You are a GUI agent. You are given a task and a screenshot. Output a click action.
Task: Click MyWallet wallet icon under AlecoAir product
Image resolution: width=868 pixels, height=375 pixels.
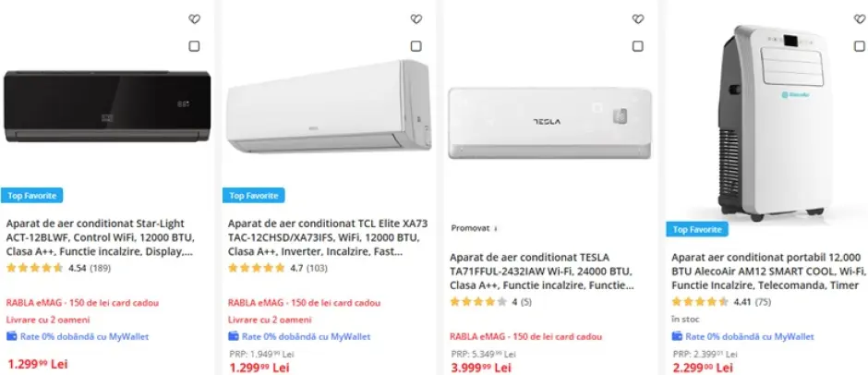(678, 336)
